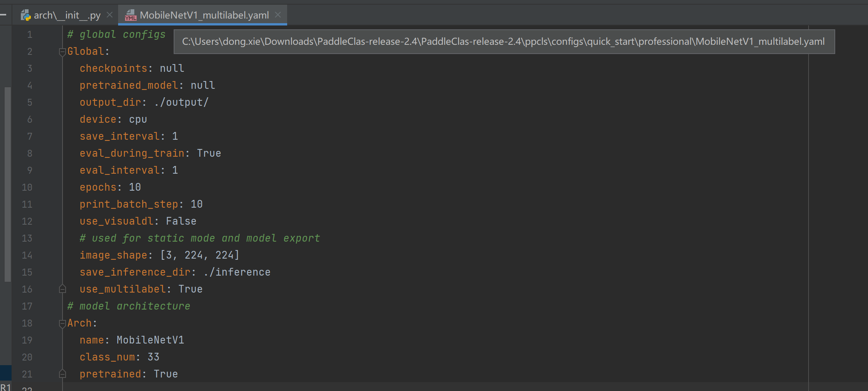Click the 'Arch:' key
This screenshot has height=391, width=868.
click(82, 323)
